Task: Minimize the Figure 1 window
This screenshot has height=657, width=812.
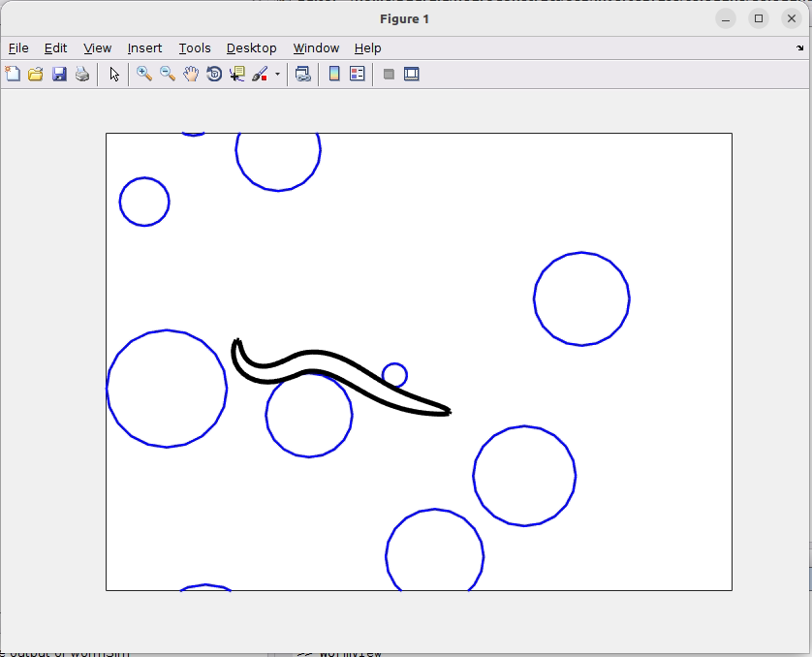Action: point(726,19)
